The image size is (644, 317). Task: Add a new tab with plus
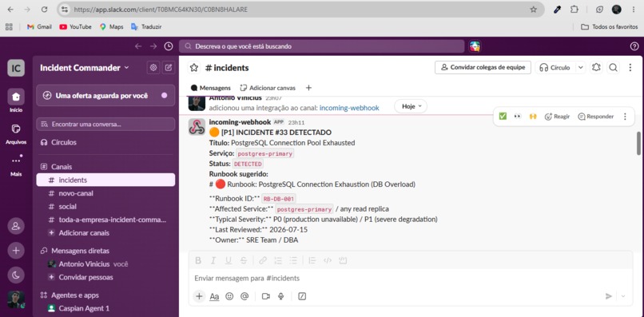309,88
